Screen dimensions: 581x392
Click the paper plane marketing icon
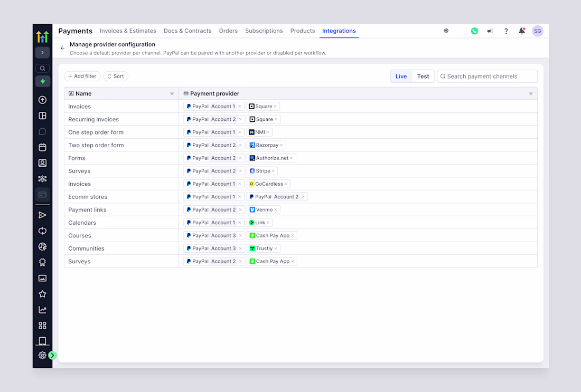42,215
